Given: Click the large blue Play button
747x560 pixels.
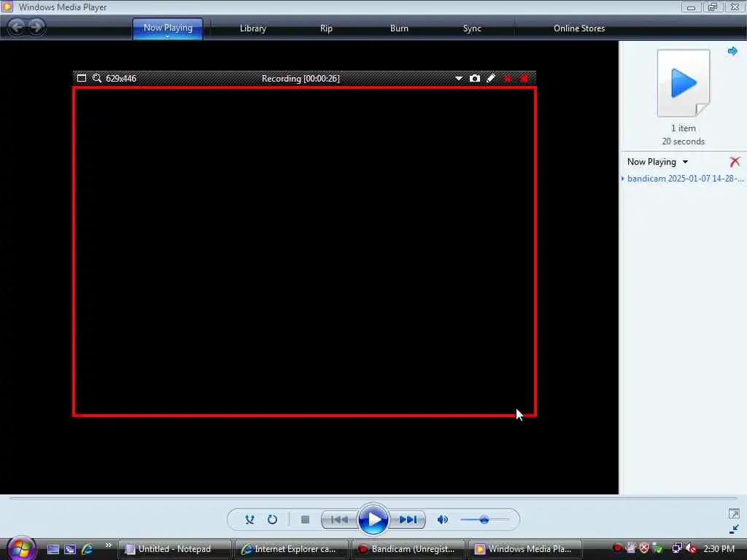Looking at the screenshot, I should coord(373,519).
